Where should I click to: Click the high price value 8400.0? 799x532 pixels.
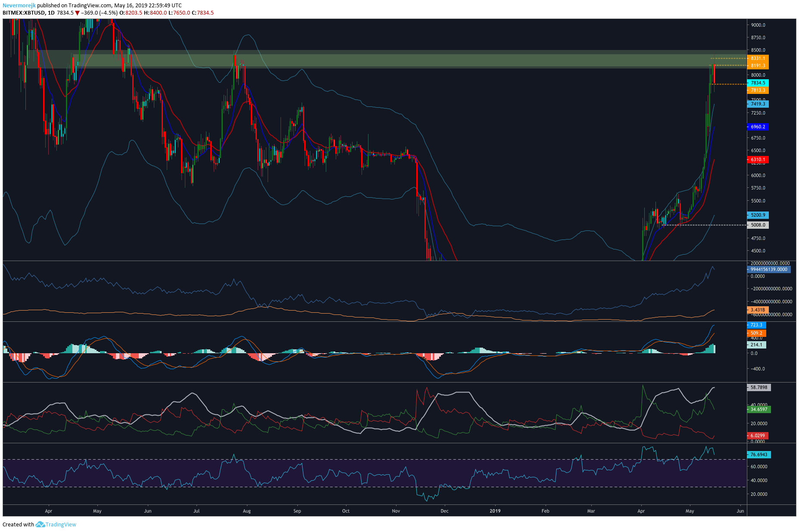click(x=158, y=13)
